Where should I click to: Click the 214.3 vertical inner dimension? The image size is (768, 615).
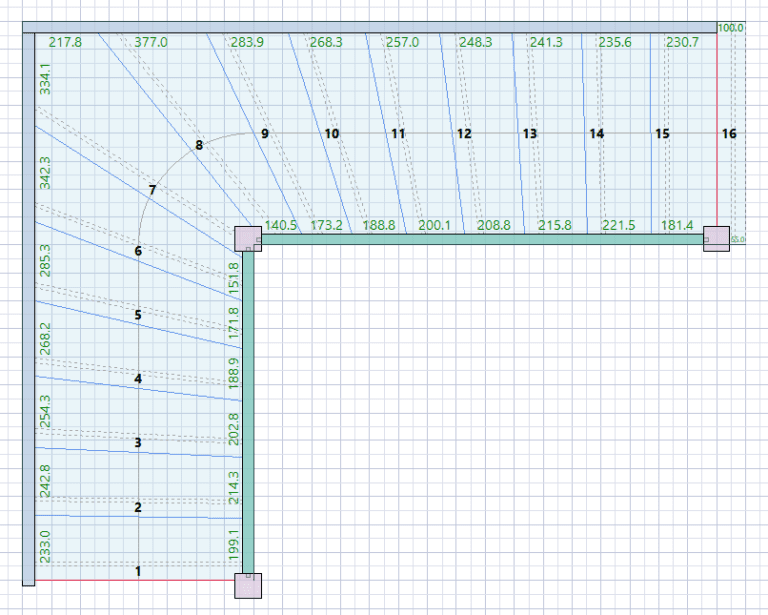click(234, 488)
